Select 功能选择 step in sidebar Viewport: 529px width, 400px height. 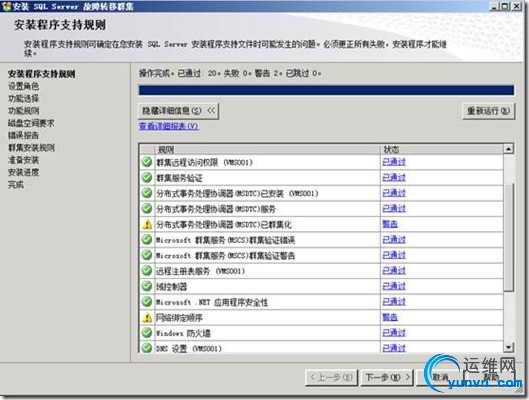23,98
